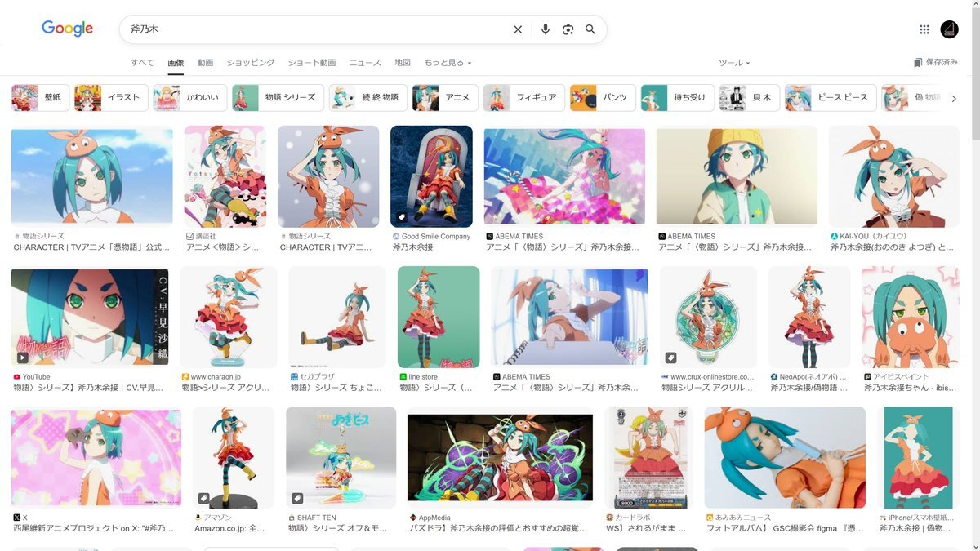980x551 pixels.
Task: Filter by the アニメ chip
Action: (x=444, y=97)
